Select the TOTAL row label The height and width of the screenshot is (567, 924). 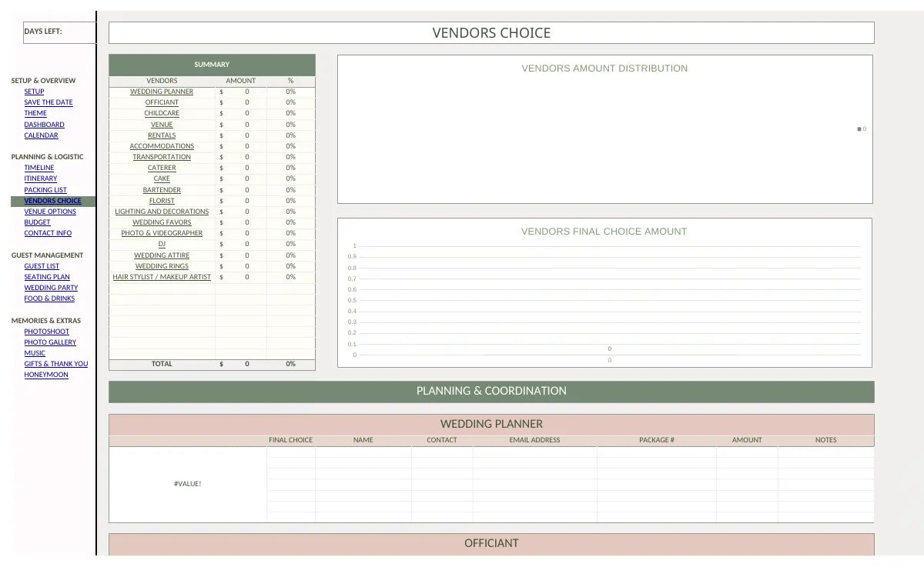[162, 364]
